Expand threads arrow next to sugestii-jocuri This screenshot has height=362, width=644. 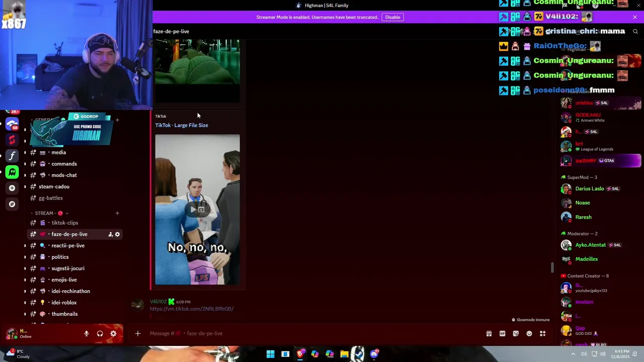25,268
